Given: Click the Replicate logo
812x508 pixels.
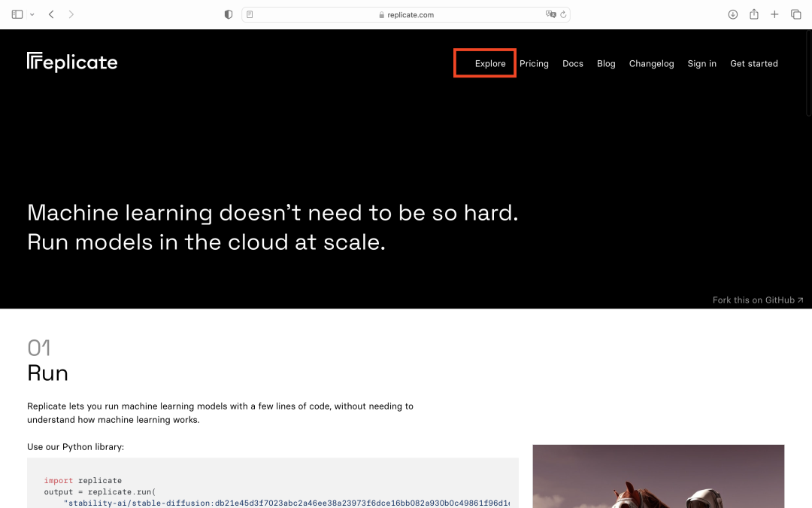Looking at the screenshot, I should pos(72,62).
